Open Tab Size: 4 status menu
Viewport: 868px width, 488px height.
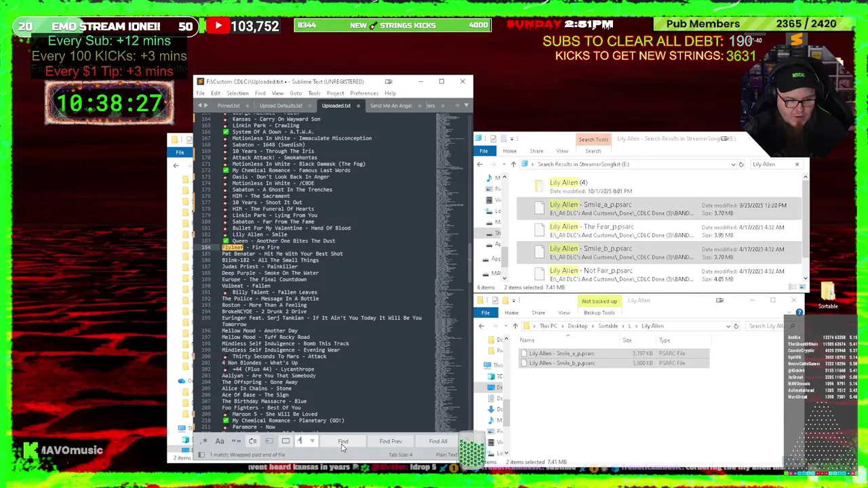click(401, 455)
